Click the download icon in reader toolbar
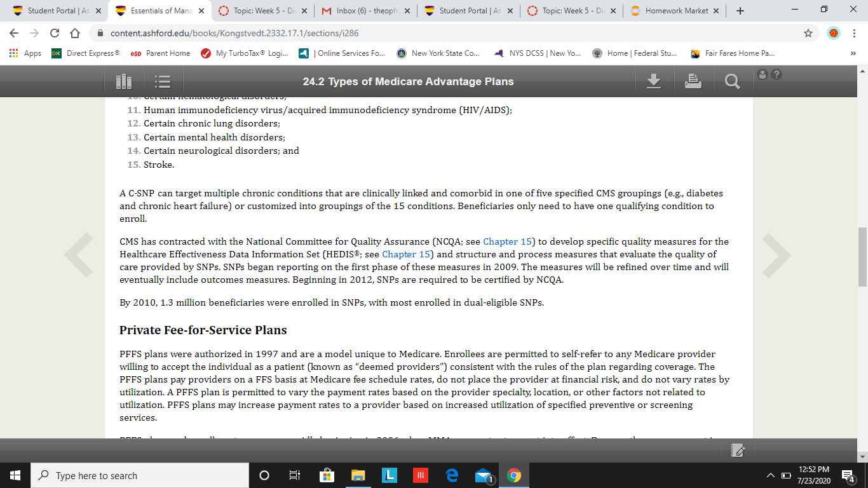Viewport: 868px width, 488px height. 654,81
